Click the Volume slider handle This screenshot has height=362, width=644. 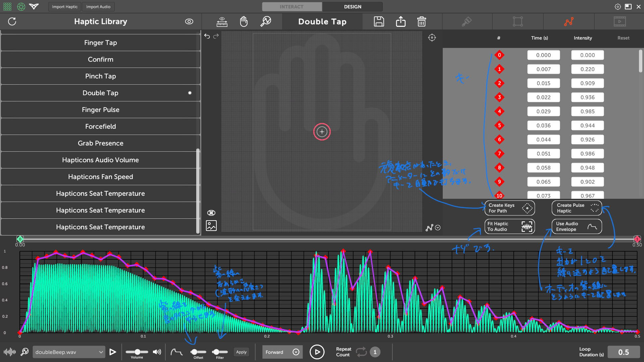(138, 352)
